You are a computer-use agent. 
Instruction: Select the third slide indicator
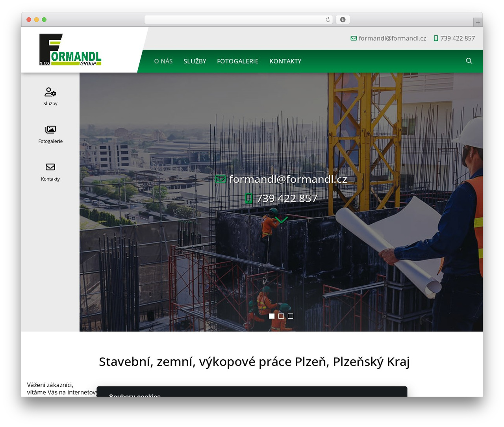click(291, 316)
